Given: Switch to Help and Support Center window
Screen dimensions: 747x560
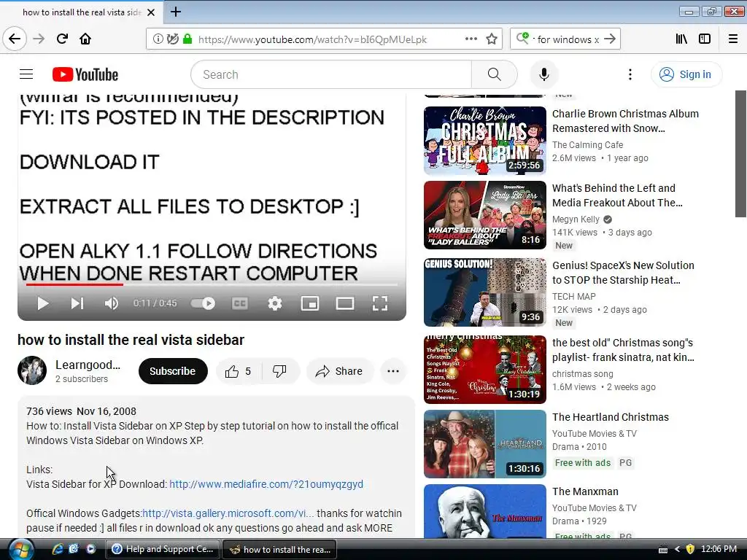Looking at the screenshot, I should [163, 549].
